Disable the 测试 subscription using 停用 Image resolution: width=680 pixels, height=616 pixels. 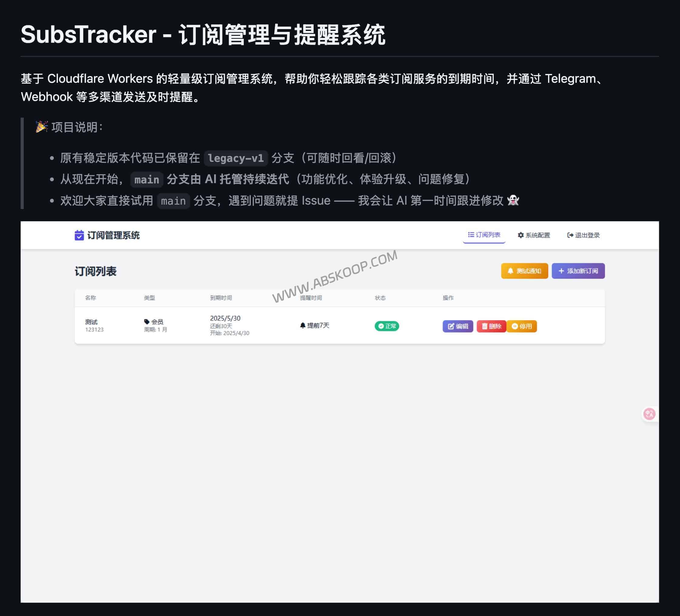[522, 326]
